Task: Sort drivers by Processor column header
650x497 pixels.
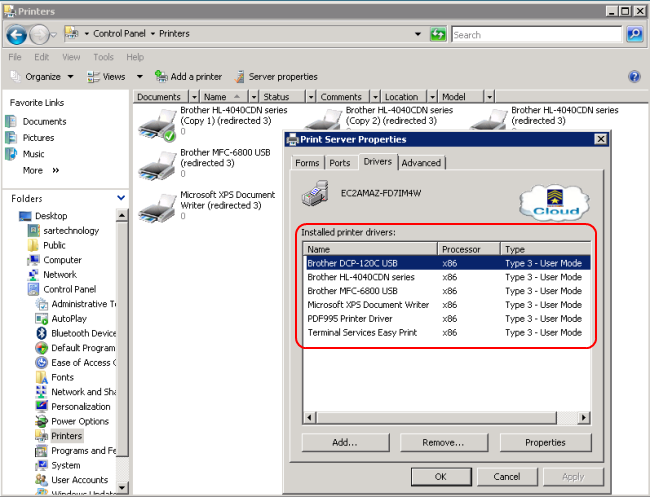Action: point(469,249)
